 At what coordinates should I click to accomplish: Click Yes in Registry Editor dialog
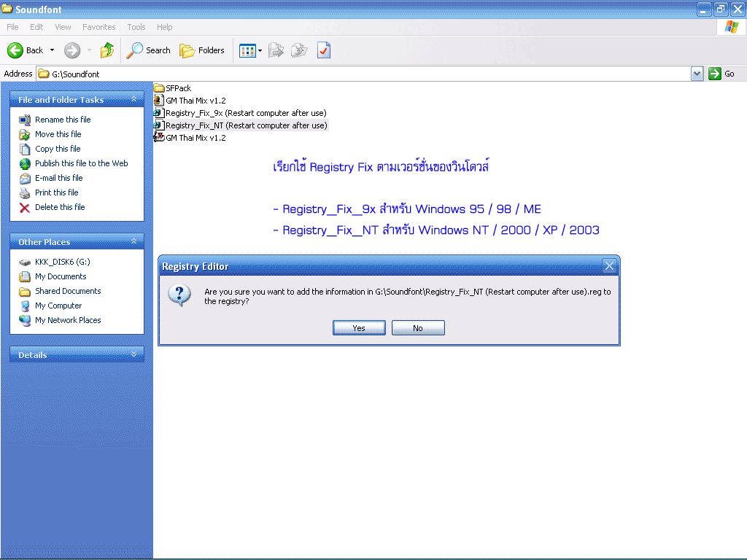(359, 328)
